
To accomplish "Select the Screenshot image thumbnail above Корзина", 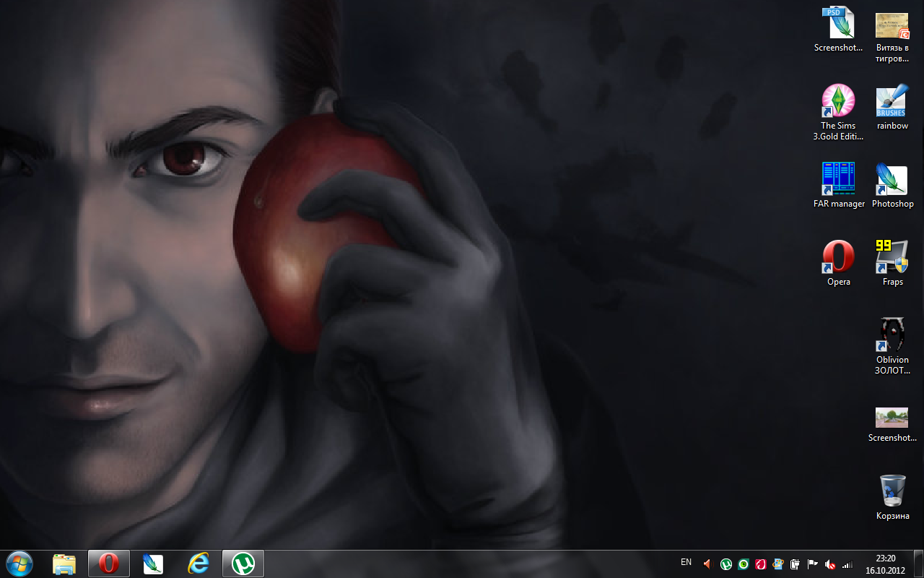I will pos(892,418).
